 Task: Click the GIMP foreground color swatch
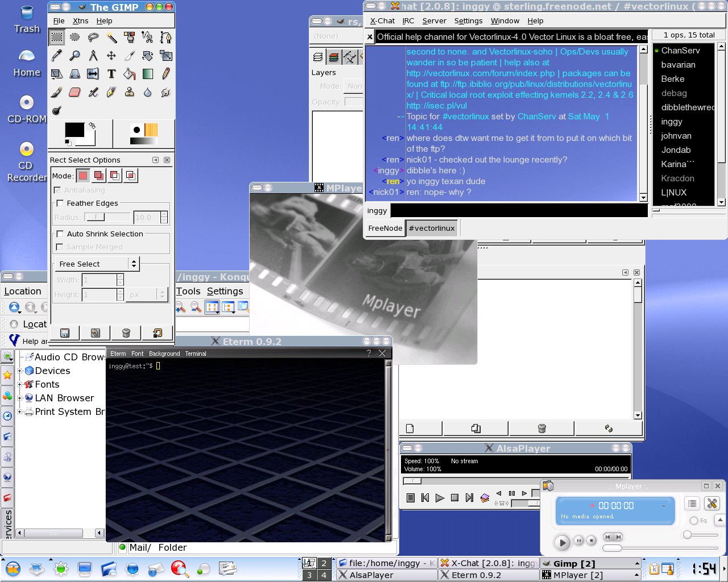tap(75, 130)
